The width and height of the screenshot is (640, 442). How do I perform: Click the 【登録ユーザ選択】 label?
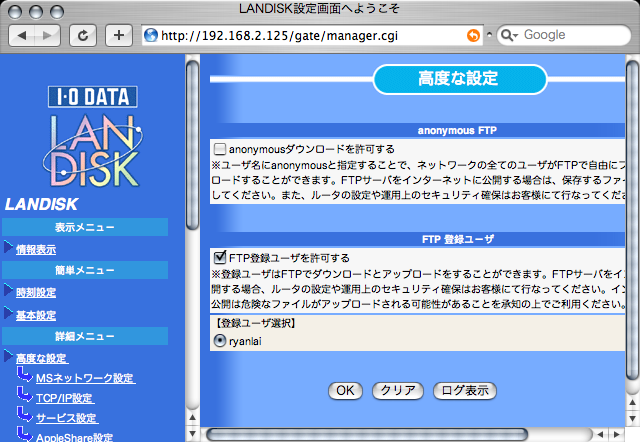[255, 323]
